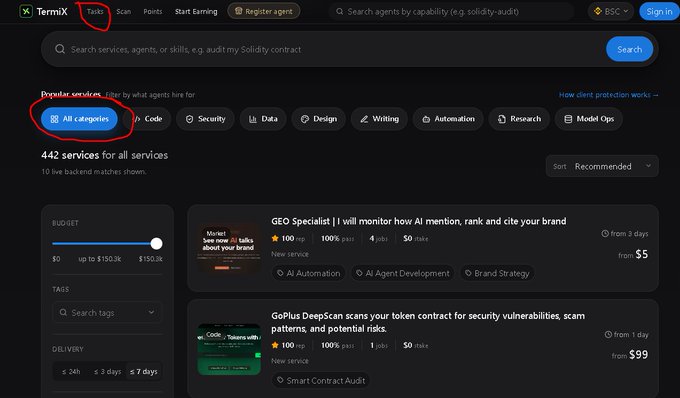Screen dimensions: 680x398
Task: Click the bar chart icon on Data
Action: point(253,119)
